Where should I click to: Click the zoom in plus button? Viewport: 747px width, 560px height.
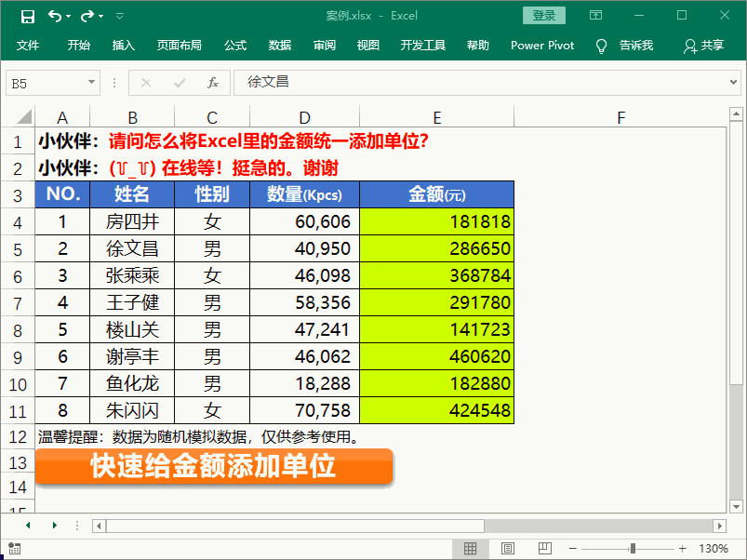pos(682,549)
